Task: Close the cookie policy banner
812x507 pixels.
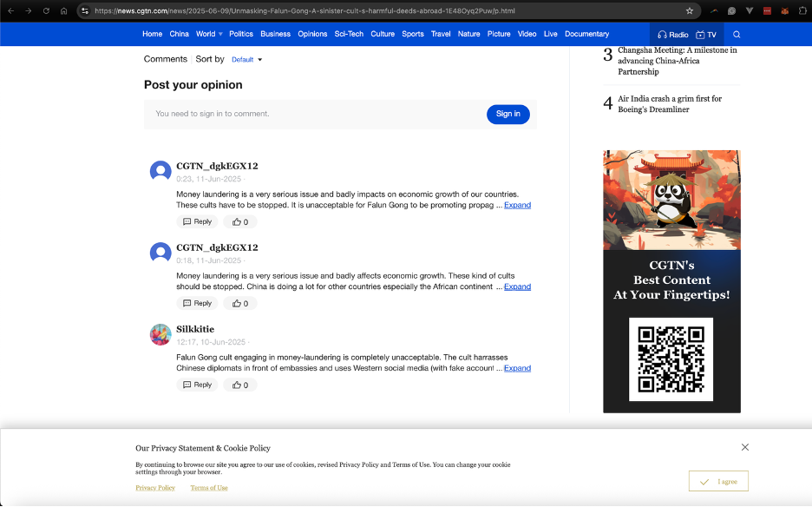Action: (744, 447)
